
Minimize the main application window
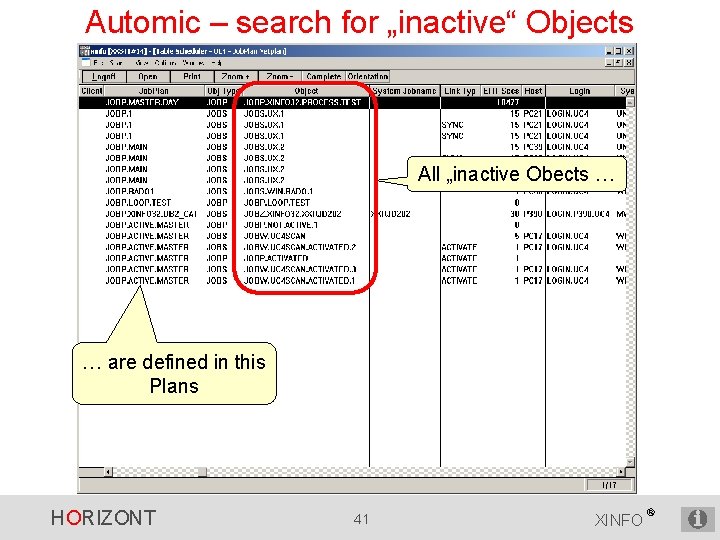click(609, 51)
